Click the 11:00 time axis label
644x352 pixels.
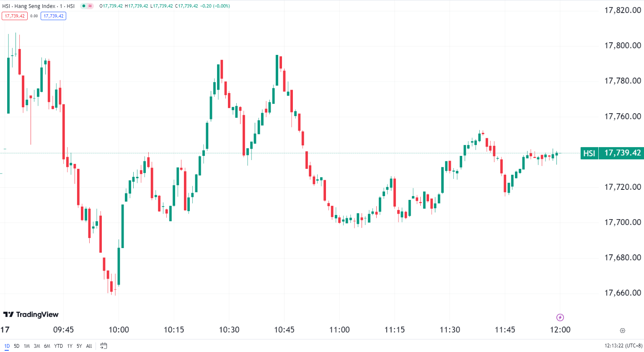click(x=339, y=330)
